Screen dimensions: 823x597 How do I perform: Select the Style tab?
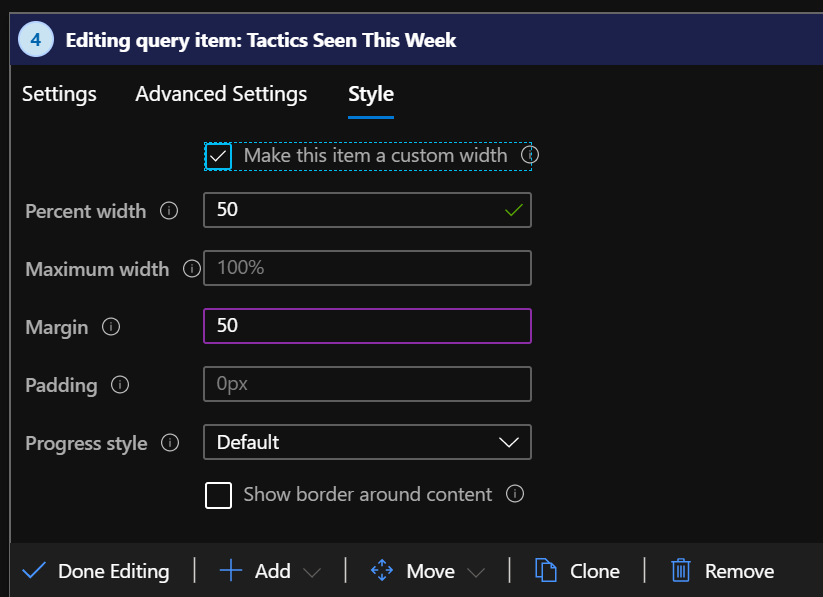tap(371, 94)
